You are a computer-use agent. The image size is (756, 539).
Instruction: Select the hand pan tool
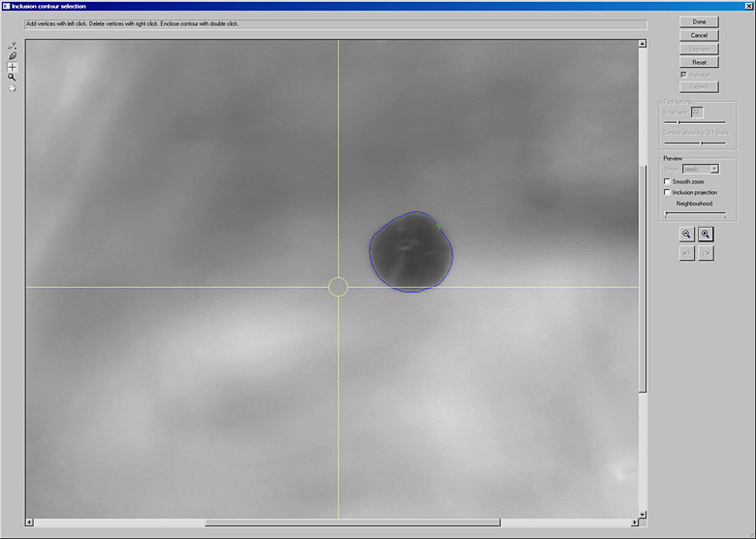pyautogui.click(x=12, y=88)
